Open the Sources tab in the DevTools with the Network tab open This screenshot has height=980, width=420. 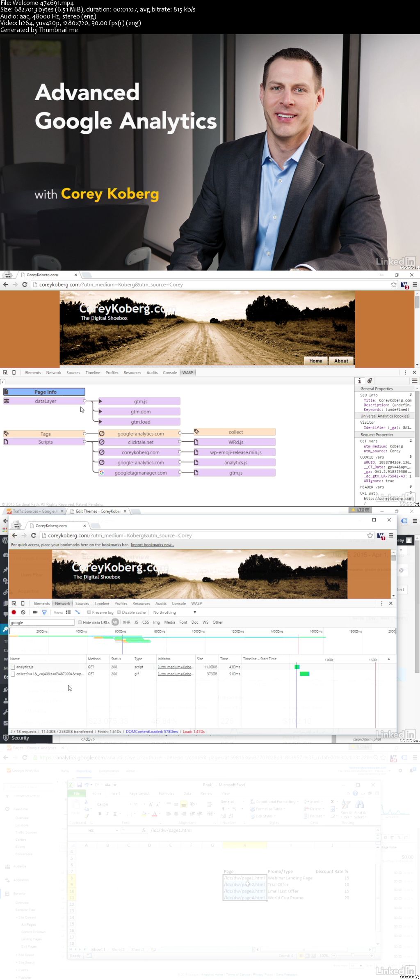(x=82, y=604)
